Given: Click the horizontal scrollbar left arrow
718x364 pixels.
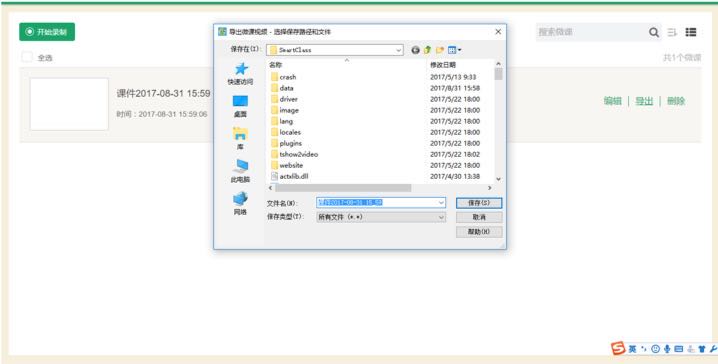Looking at the screenshot, I should point(270,188).
